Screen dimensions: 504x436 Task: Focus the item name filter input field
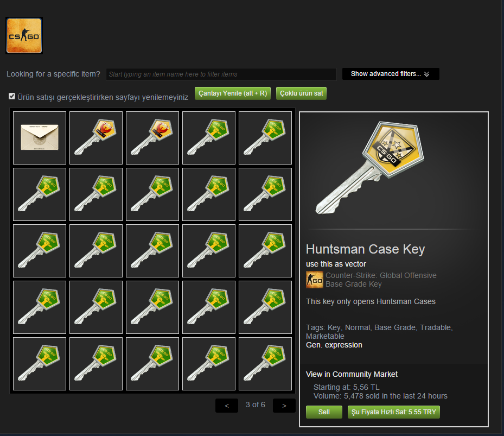click(221, 74)
